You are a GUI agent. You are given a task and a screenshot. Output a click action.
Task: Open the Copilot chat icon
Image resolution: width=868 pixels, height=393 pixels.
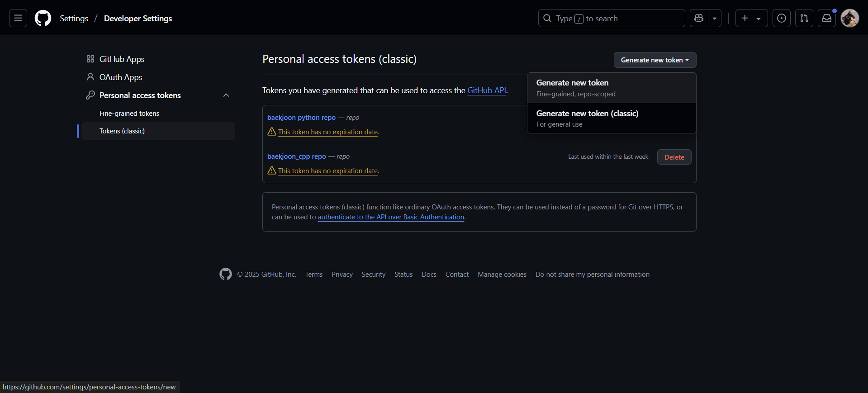tap(699, 18)
